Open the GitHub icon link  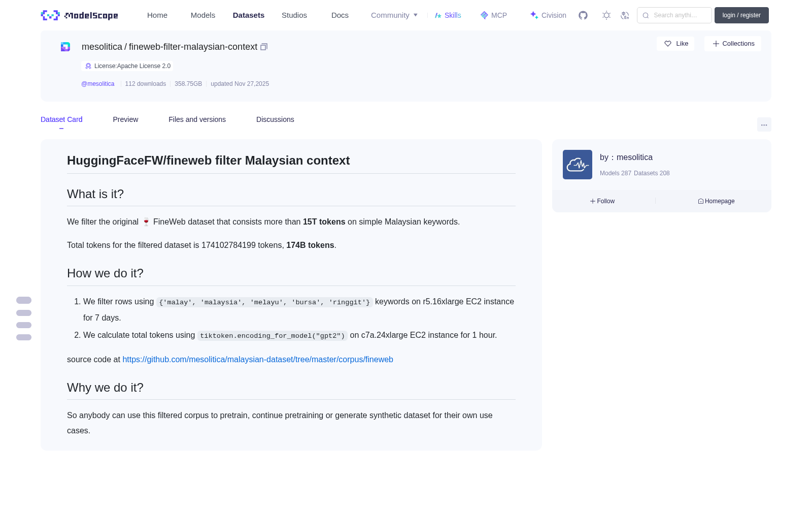click(583, 15)
